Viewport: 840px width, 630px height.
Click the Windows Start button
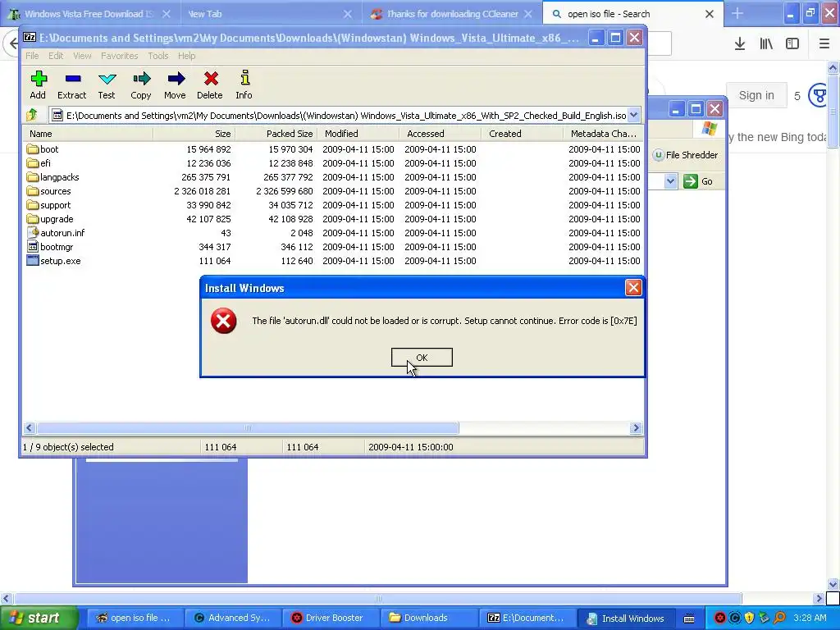[x=39, y=618]
